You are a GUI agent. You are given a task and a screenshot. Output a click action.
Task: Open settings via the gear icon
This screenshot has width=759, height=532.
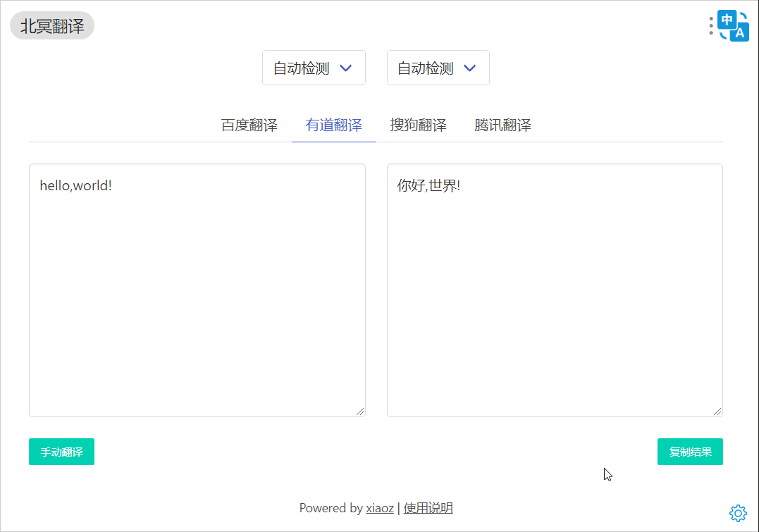(x=738, y=513)
